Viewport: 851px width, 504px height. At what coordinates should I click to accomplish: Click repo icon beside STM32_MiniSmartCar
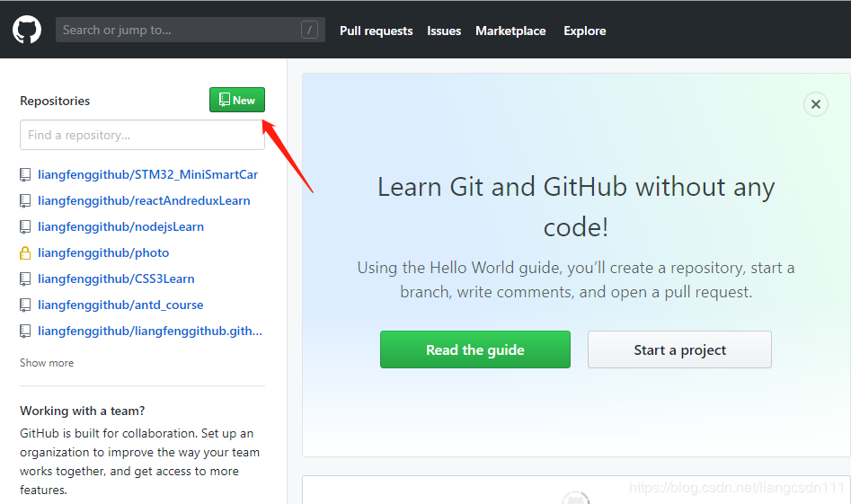point(25,174)
